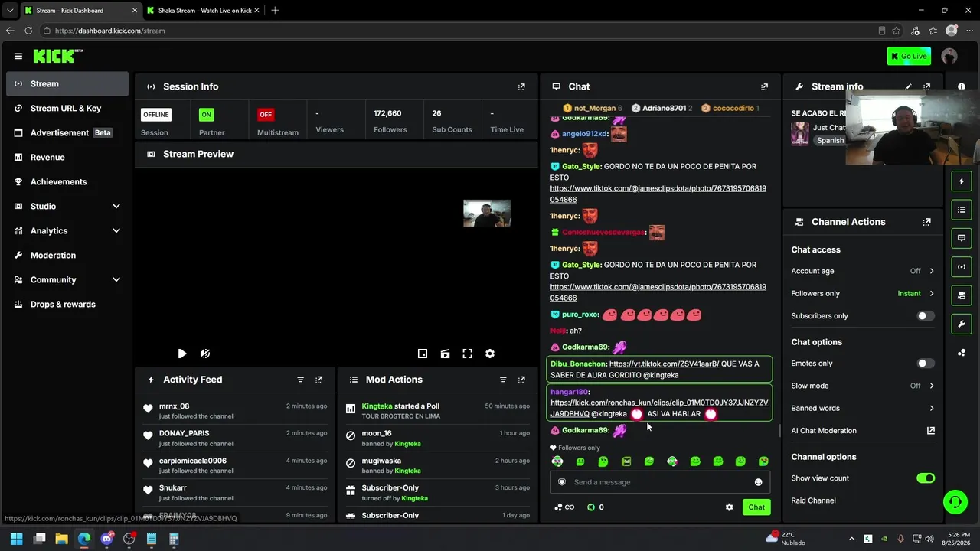Open Achievements in the sidebar

click(67, 182)
